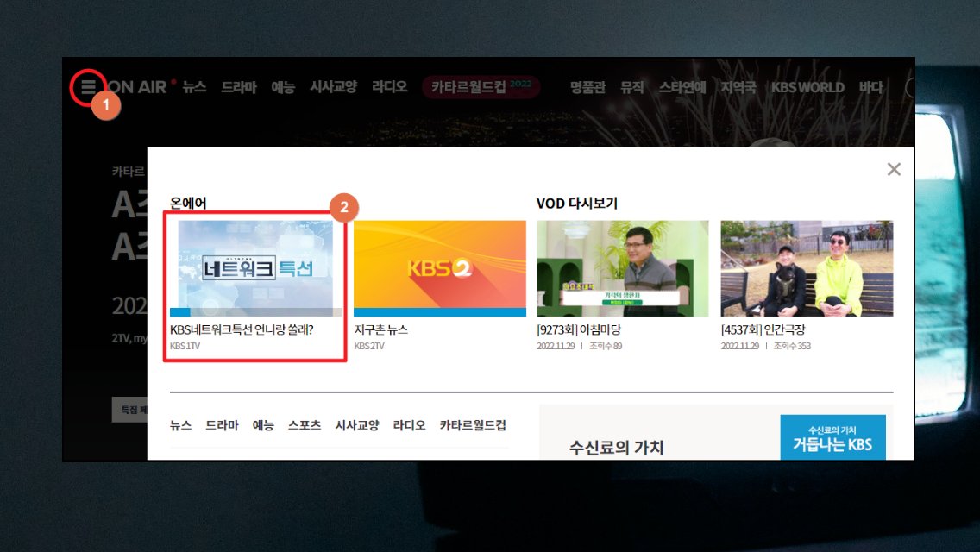Select 예능 in the top navigation
This screenshot has height=552, width=980.
tap(284, 87)
